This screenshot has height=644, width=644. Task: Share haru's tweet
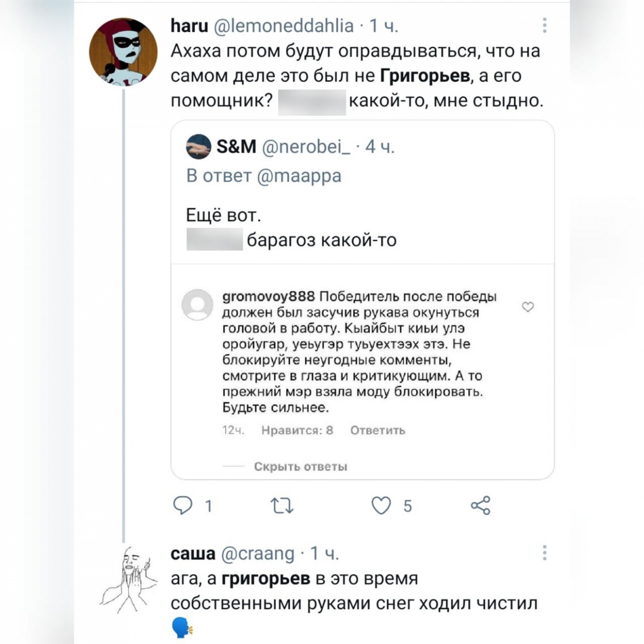(480, 505)
